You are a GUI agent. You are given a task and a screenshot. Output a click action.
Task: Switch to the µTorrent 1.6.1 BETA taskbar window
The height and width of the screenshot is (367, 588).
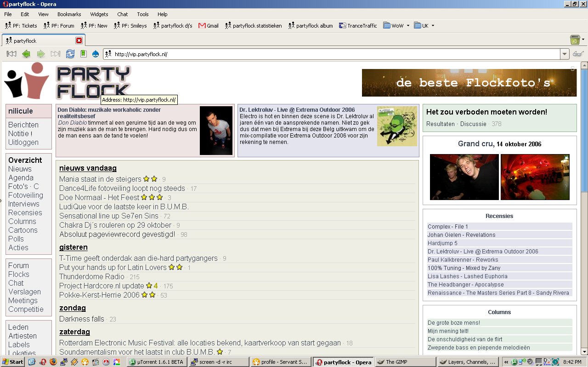coord(157,362)
